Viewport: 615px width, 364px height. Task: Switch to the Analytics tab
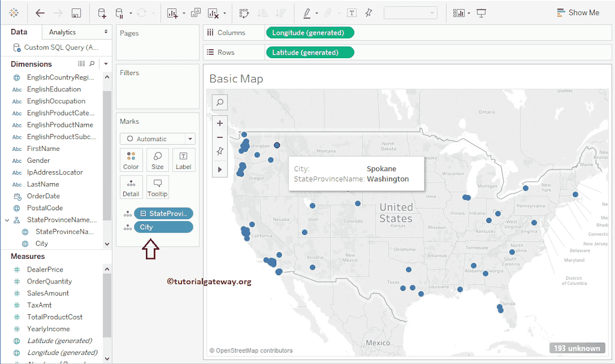click(x=62, y=32)
